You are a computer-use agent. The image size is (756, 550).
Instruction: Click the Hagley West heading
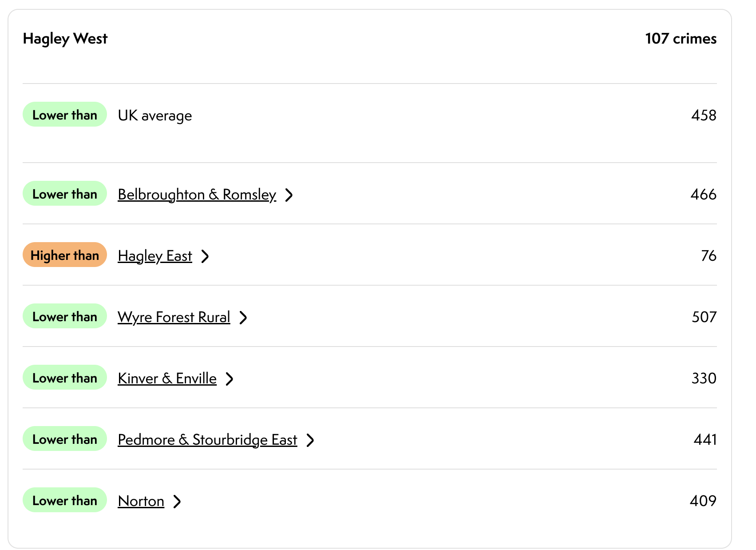coord(65,39)
